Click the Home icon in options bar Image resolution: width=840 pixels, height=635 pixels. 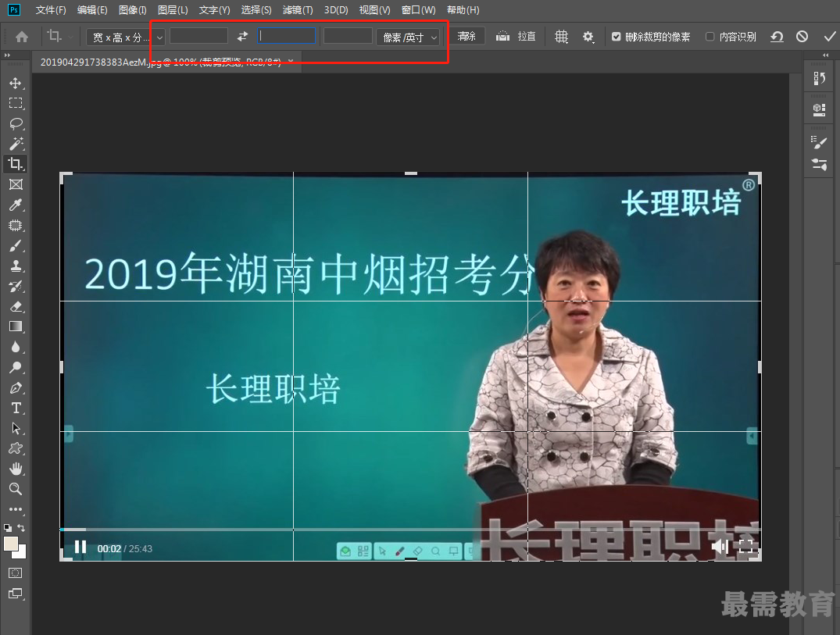click(x=22, y=37)
